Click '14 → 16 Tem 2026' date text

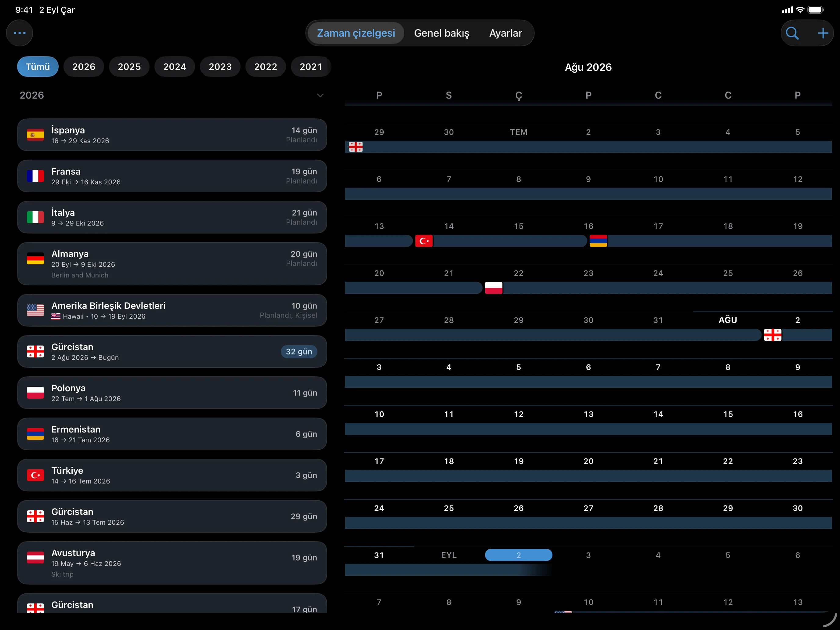point(81,481)
